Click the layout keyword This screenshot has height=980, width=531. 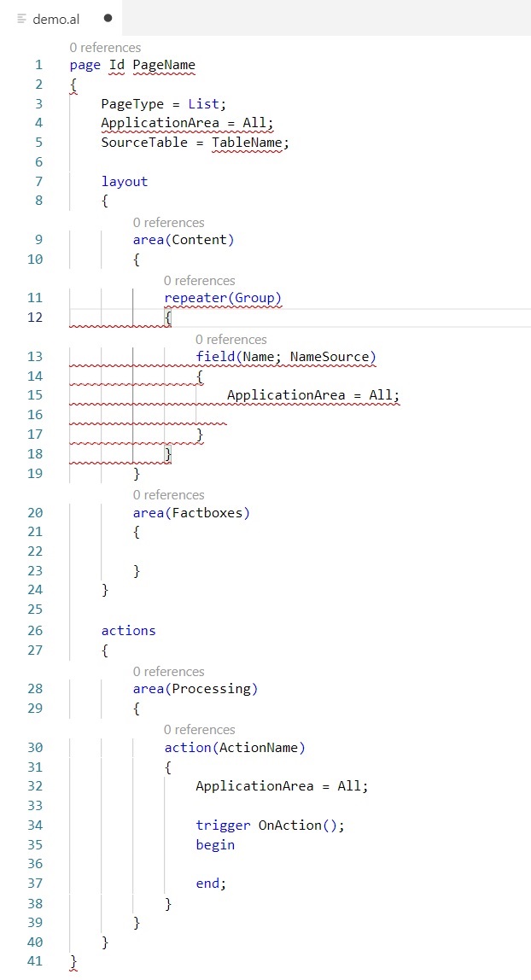point(125,182)
